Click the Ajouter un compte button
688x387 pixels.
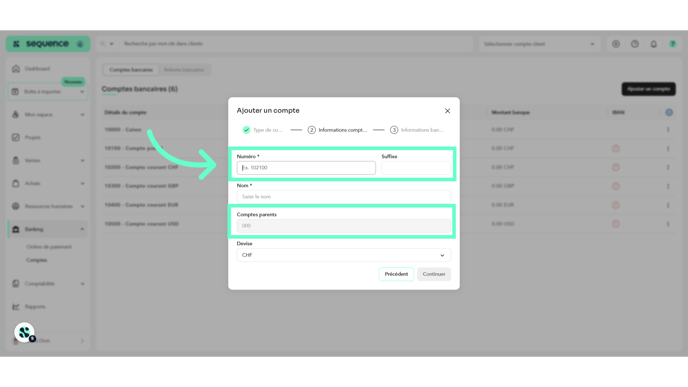(649, 89)
